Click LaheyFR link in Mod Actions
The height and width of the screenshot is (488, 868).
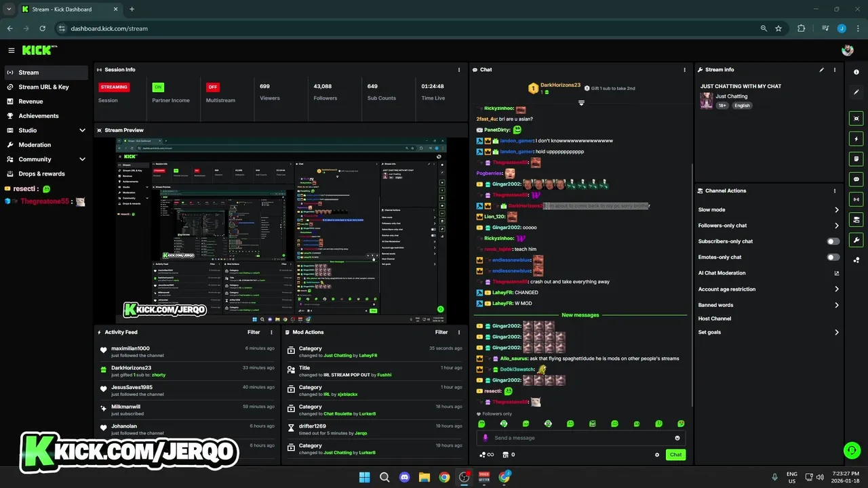pos(368,355)
